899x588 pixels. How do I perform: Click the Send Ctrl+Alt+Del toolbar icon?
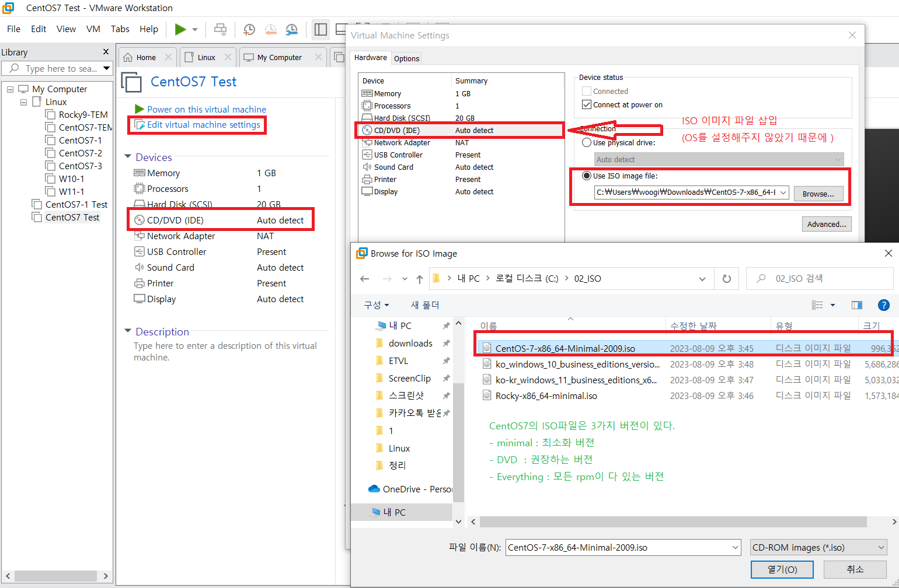pyautogui.click(x=220, y=29)
